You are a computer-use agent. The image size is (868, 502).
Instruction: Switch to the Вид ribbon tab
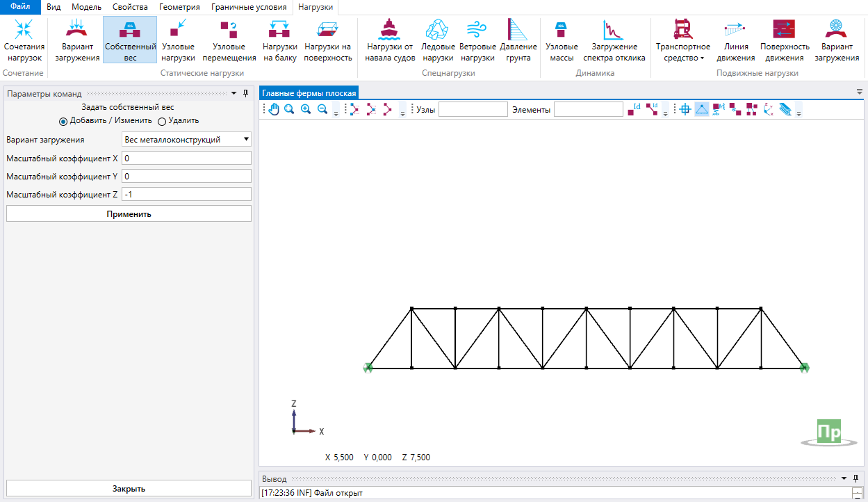[54, 7]
